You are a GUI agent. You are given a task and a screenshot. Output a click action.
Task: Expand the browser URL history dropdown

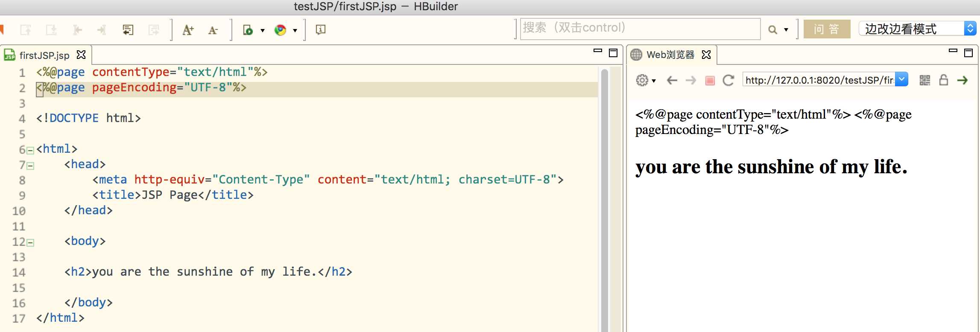pyautogui.click(x=901, y=79)
